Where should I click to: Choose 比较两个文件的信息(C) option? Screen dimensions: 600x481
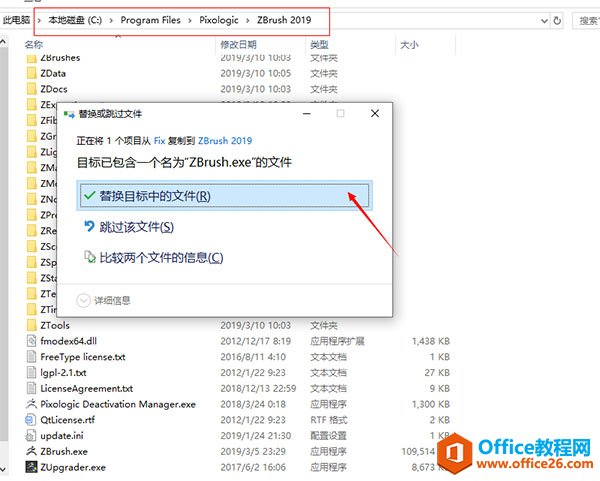(x=153, y=258)
